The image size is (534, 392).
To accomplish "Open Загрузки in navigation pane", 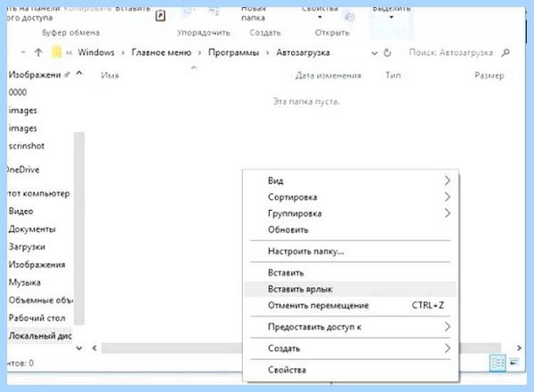I will (x=27, y=247).
